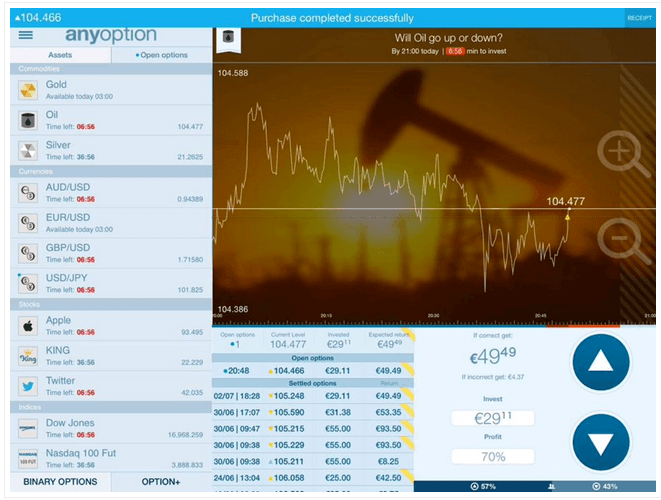This screenshot has width=661, height=500.
Task: Click the Invest amount field €29.11
Action: [x=493, y=418]
